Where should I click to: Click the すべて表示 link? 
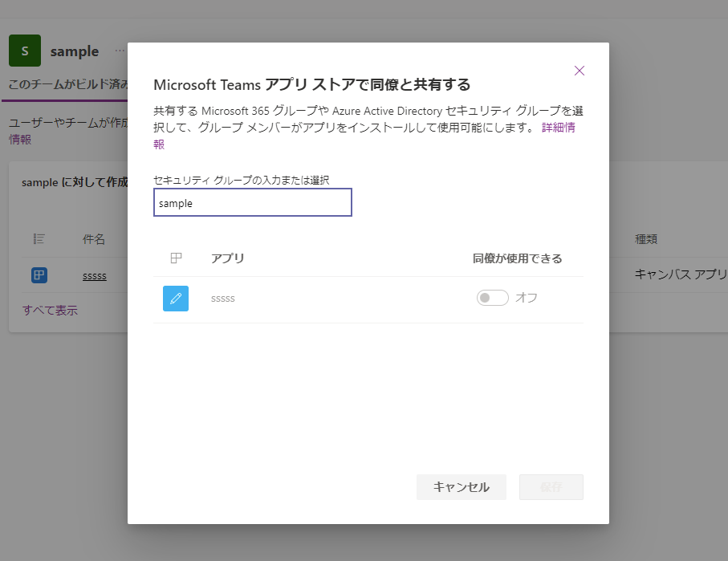(x=50, y=311)
